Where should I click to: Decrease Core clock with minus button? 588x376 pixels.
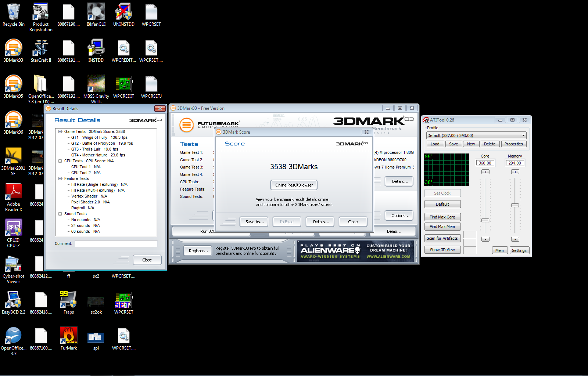pyautogui.click(x=485, y=239)
